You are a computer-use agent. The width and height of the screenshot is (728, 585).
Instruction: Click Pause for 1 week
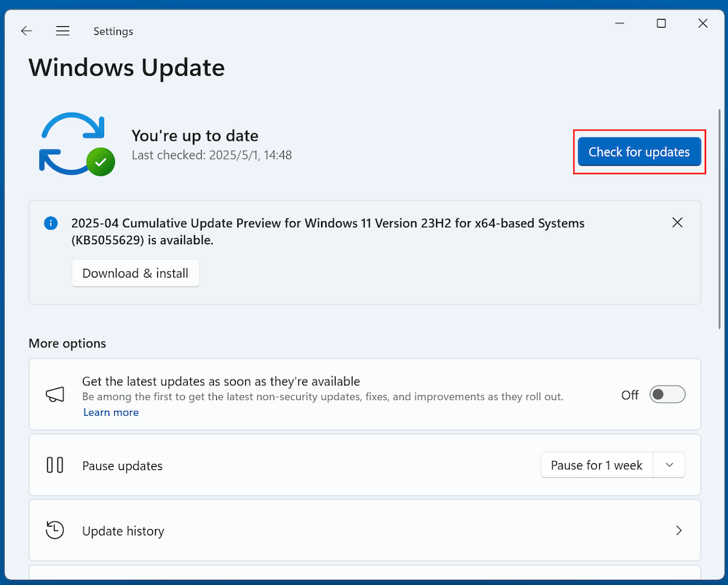click(597, 465)
